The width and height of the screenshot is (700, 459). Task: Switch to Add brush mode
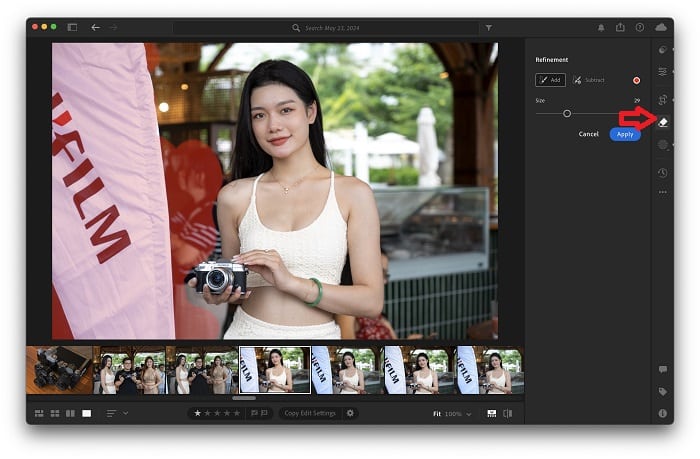(550, 80)
